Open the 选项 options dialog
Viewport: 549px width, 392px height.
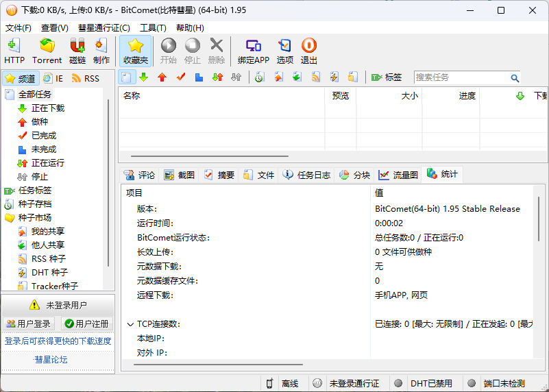pyautogui.click(x=284, y=51)
